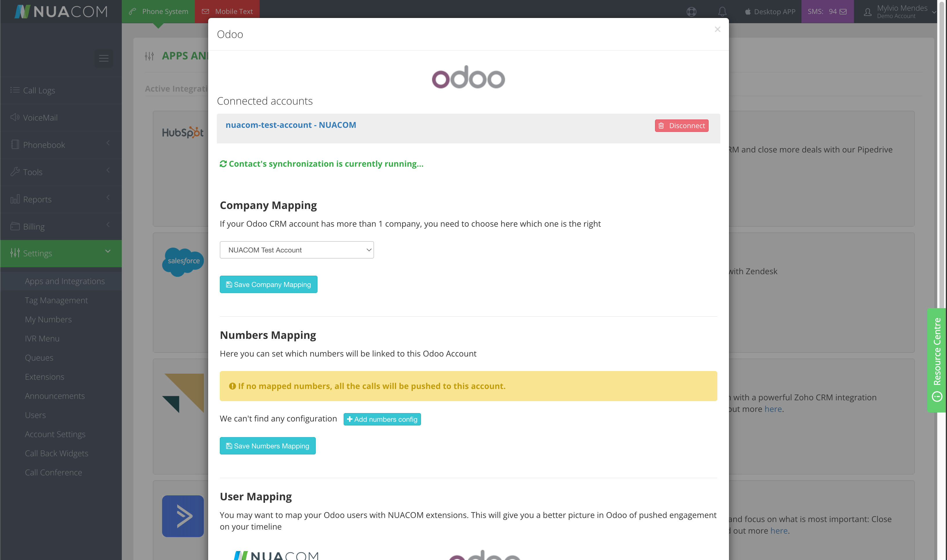Screen dimensions: 947x560
Task: Open the help lifebuoy icon
Action: (691, 12)
